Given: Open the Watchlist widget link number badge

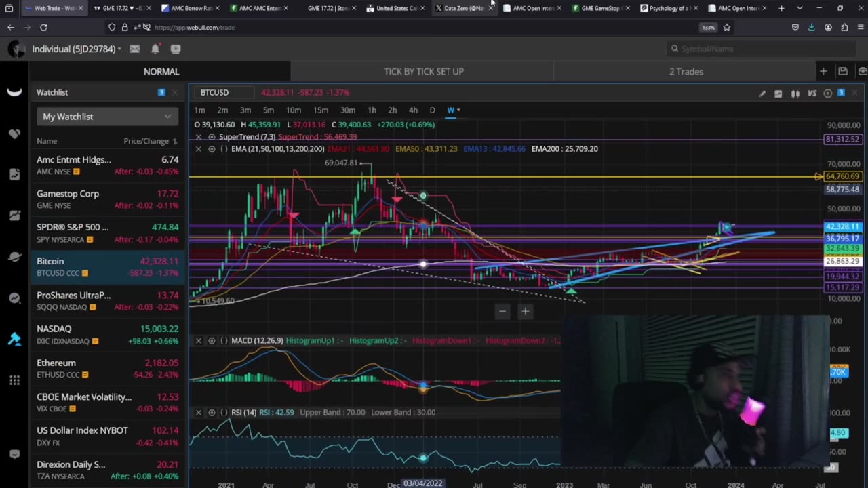Looking at the screenshot, I should (x=161, y=92).
